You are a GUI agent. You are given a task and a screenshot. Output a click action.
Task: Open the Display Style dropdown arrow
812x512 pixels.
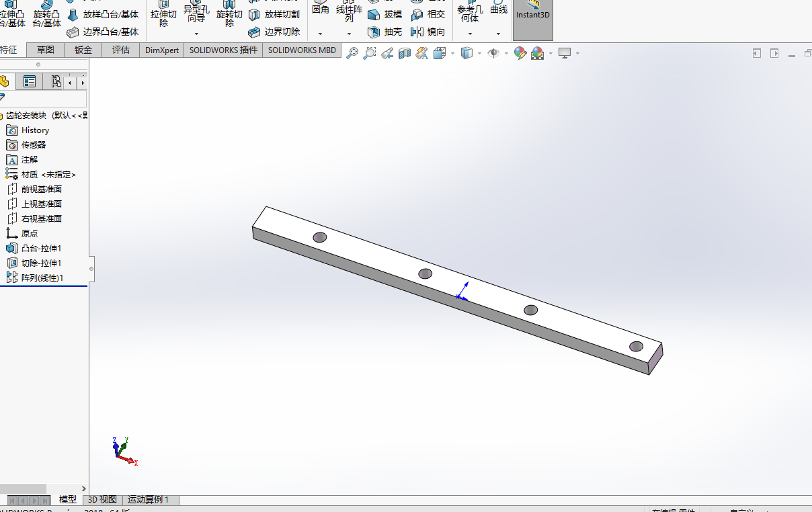coord(479,53)
